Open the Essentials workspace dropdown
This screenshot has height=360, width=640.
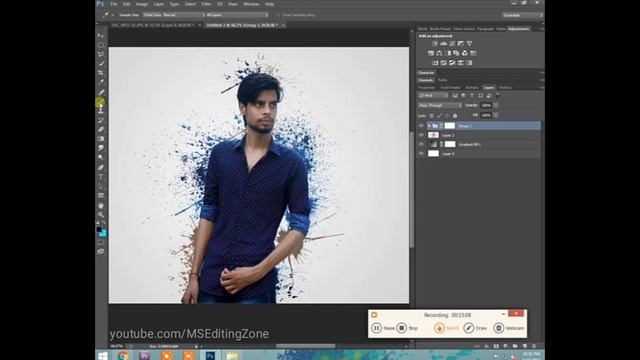(x=522, y=15)
